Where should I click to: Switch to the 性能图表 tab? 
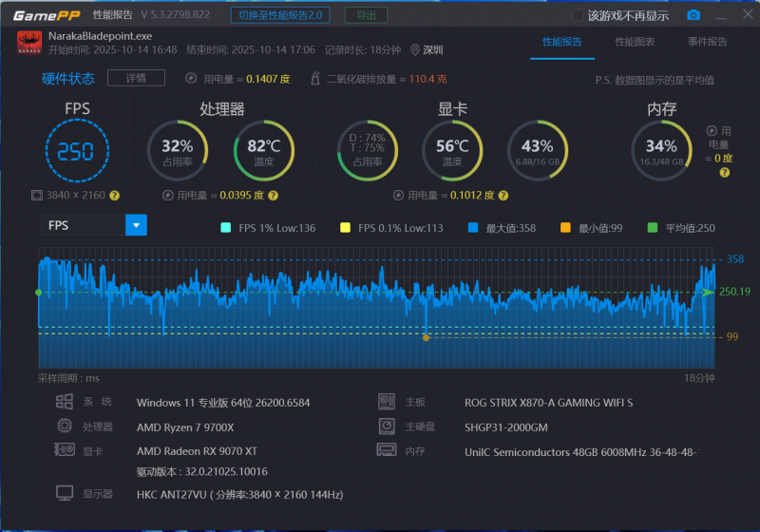pos(635,42)
